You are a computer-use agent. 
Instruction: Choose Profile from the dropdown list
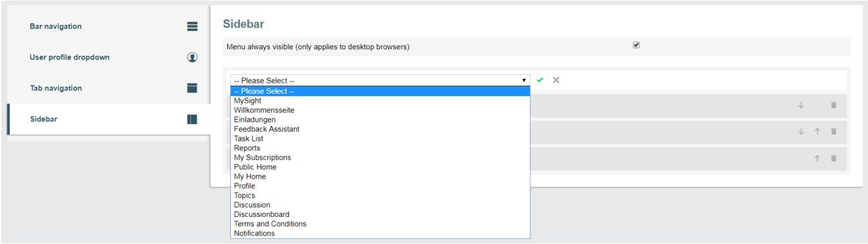pos(380,186)
